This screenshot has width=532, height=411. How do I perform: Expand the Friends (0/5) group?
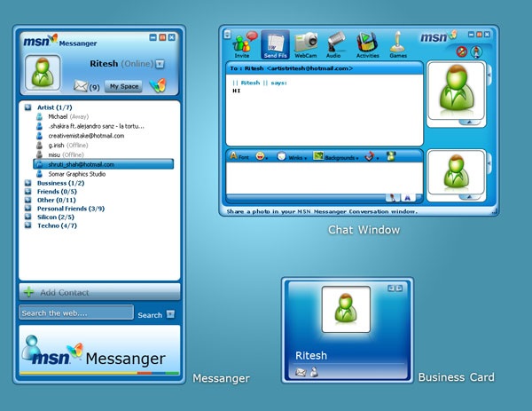[x=27, y=191]
